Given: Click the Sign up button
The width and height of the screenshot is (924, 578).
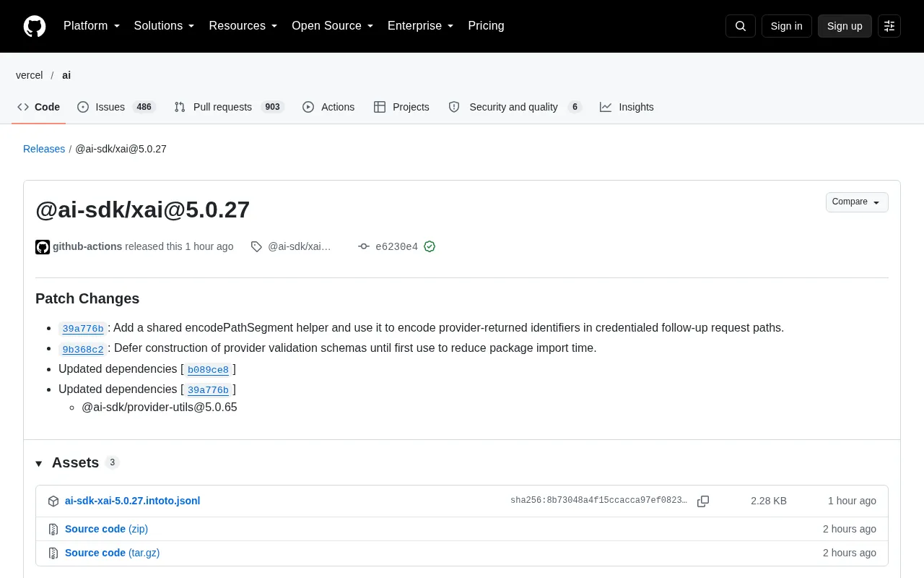Looking at the screenshot, I should 845,26.
